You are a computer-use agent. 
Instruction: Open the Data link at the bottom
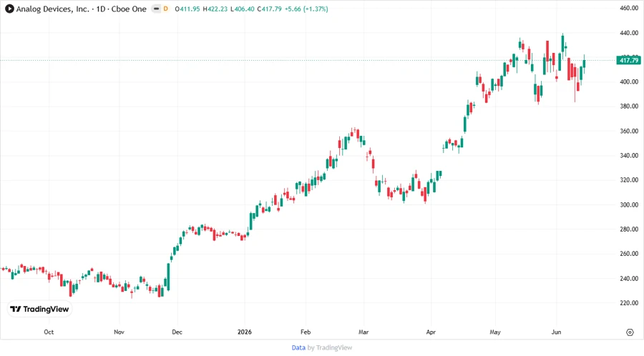pos(298,347)
